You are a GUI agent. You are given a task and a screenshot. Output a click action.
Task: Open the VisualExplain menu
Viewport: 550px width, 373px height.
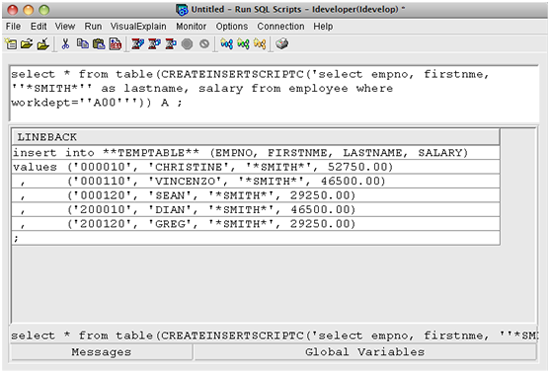[x=138, y=26]
